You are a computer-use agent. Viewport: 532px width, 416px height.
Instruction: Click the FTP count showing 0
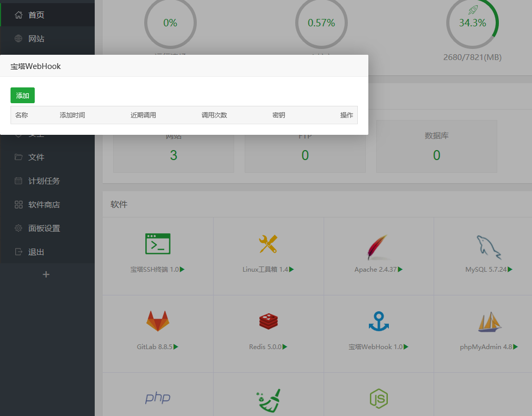tap(305, 155)
